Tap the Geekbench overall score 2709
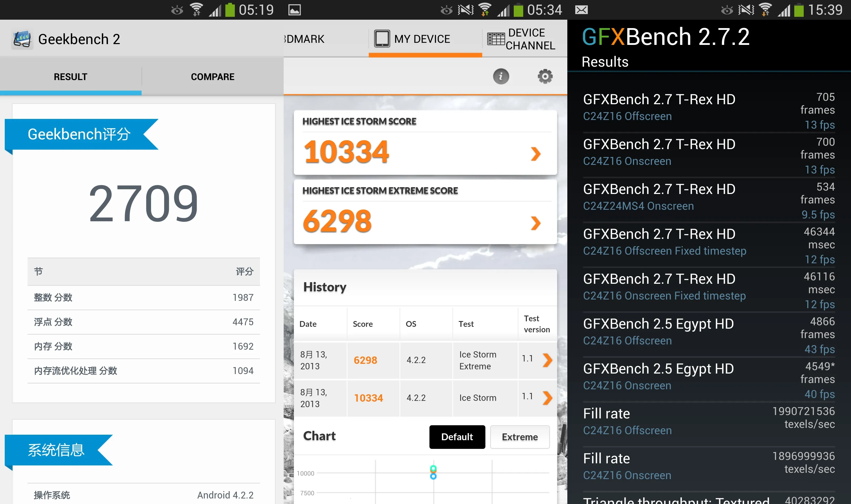Screen dimensions: 851x504 [143, 203]
